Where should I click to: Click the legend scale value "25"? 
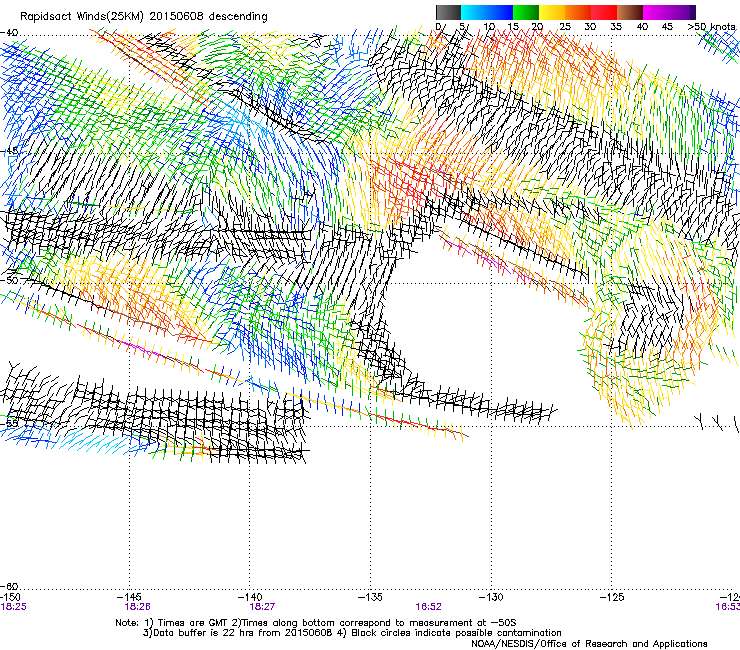pos(565,26)
